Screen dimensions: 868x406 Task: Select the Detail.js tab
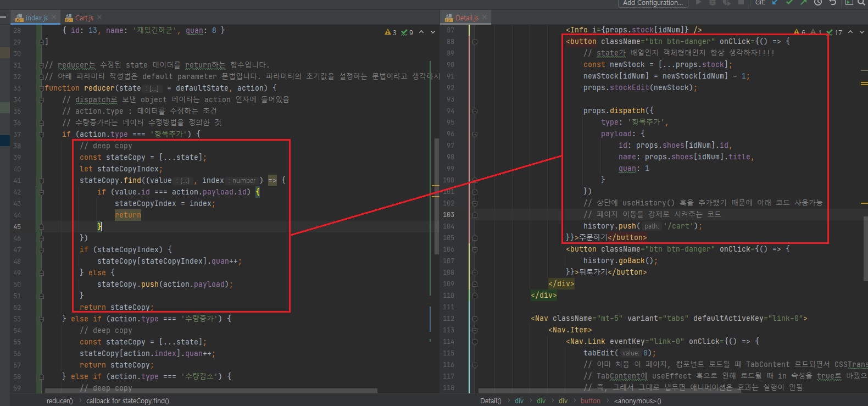coord(465,18)
